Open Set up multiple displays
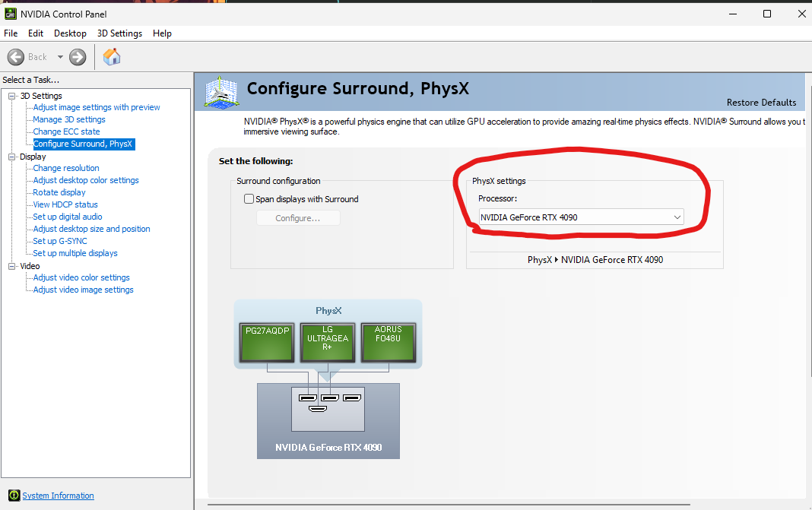The height and width of the screenshot is (510, 812). click(x=75, y=253)
